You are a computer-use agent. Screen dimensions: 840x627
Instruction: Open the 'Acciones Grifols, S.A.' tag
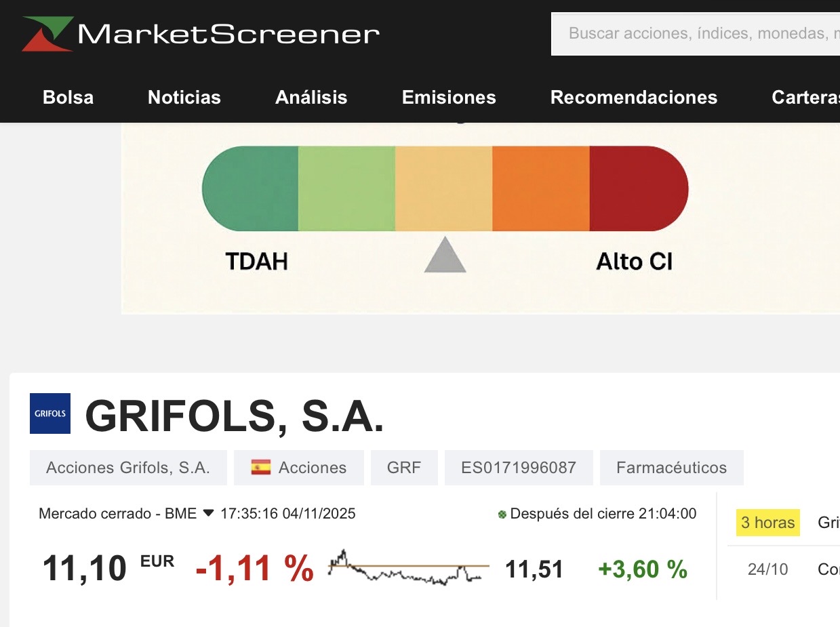127,467
